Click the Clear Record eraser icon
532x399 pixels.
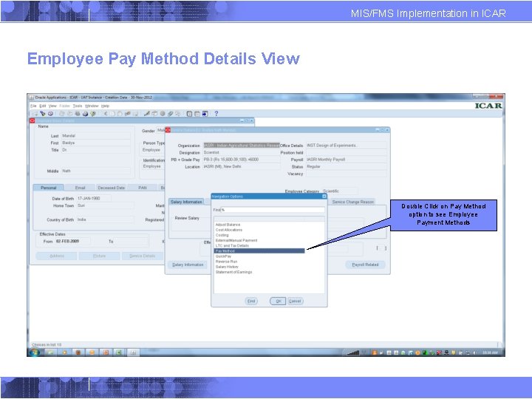(127, 114)
